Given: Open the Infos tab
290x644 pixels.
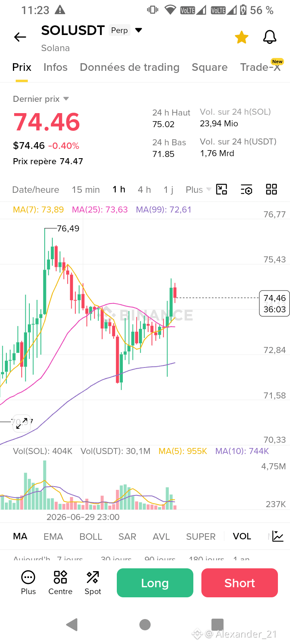Looking at the screenshot, I should (56, 67).
